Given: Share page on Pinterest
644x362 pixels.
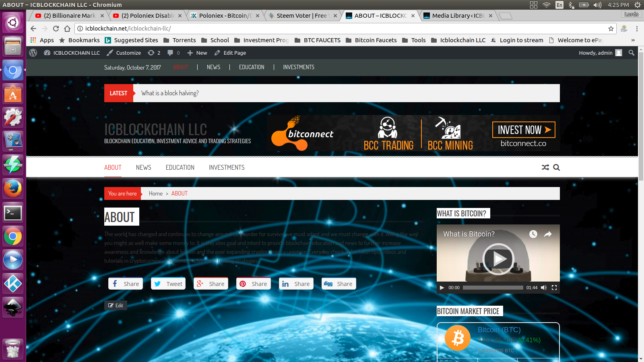Looking at the screenshot, I should coord(254,284).
